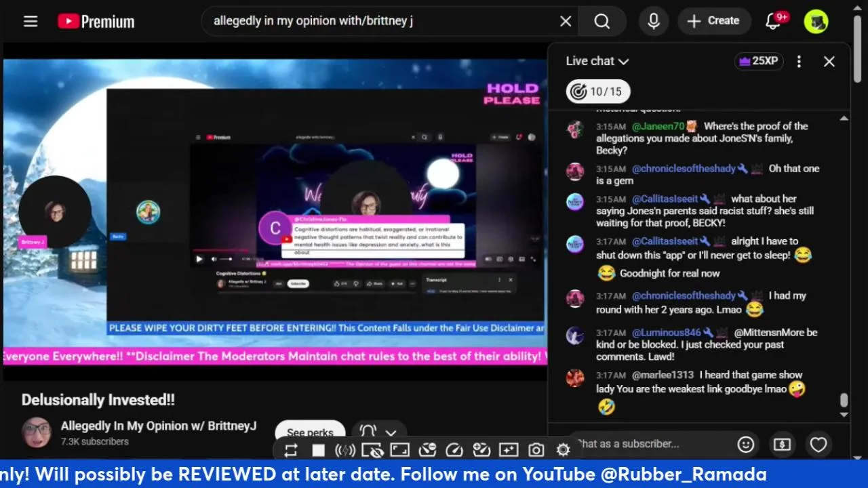Click the video title Delusionally Invested!!
Screen dimensions: 868x488
[98, 400]
